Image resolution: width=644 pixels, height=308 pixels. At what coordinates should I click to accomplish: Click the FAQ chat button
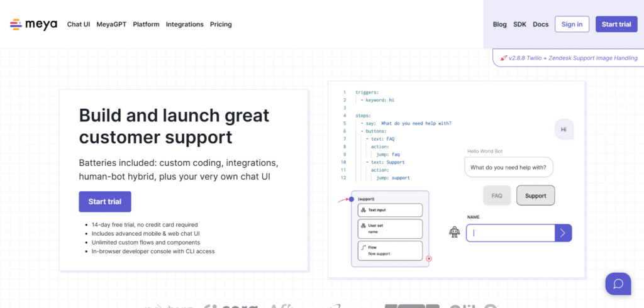[497, 195]
